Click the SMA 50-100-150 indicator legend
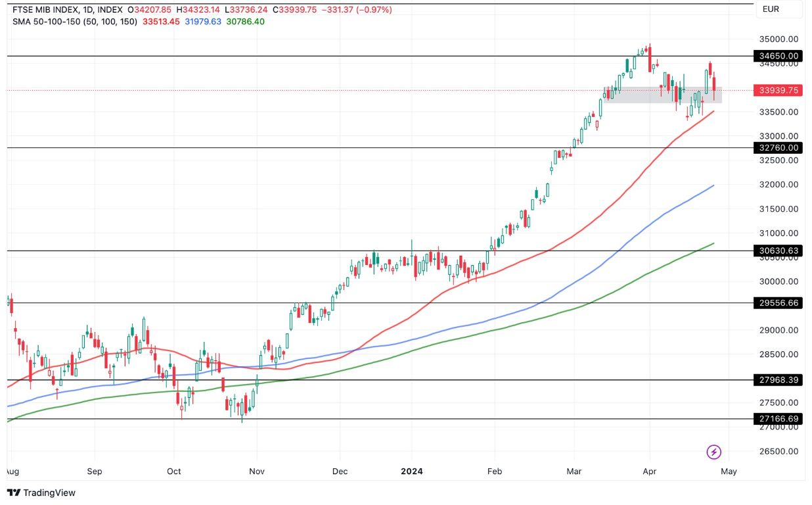 [76, 22]
